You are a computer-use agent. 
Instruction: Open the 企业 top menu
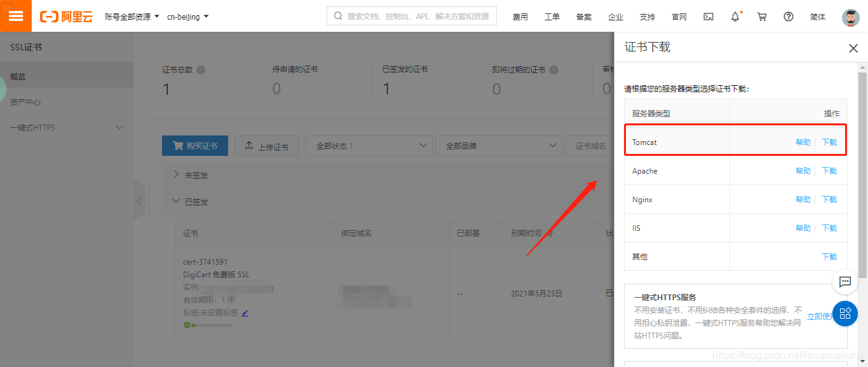(615, 17)
